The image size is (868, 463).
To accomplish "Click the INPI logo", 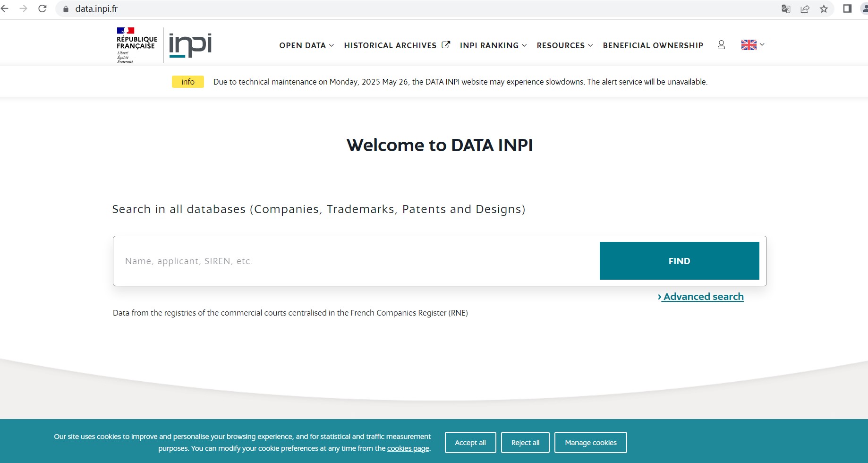I will coord(190,45).
